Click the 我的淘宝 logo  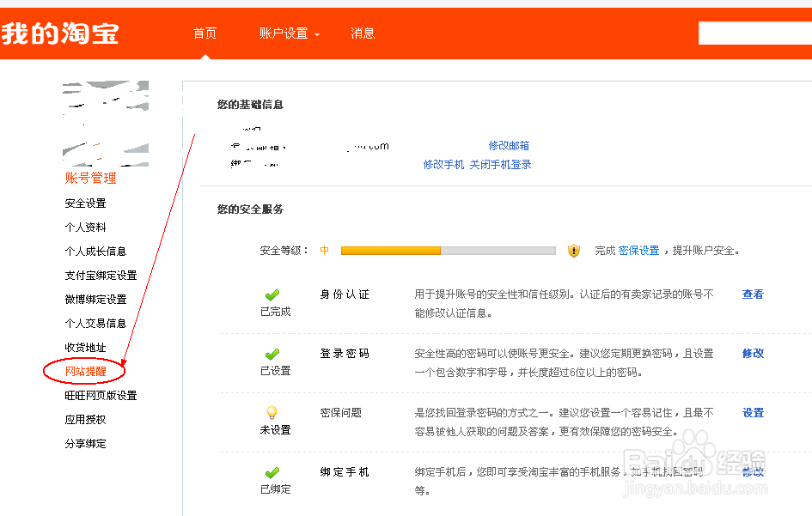pyautogui.click(x=60, y=33)
